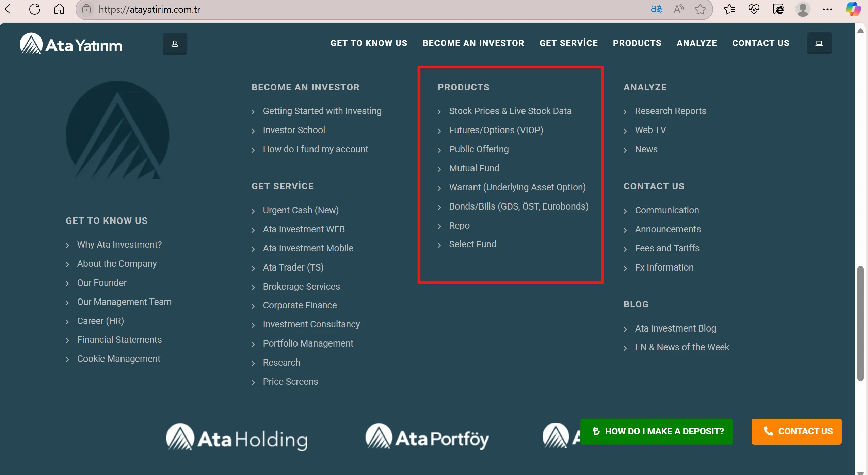Add this page to favorites star
The height and width of the screenshot is (475, 868).
700,9
